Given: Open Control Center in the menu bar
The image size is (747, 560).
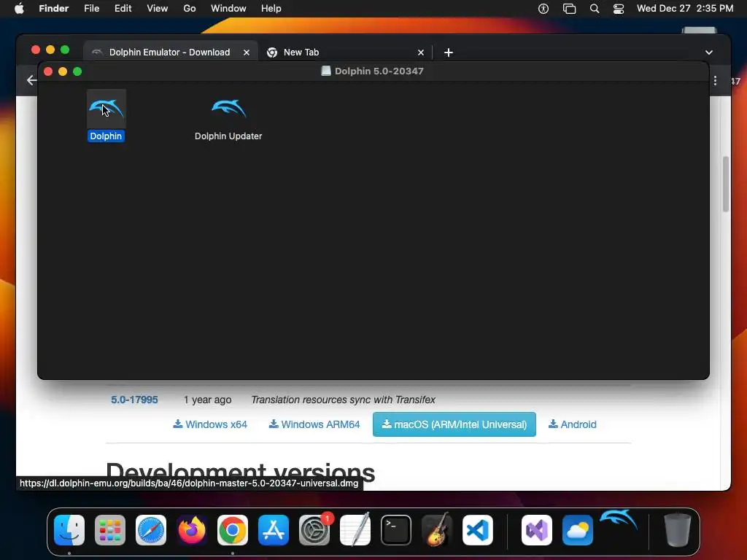Looking at the screenshot, I should point(619,9).
